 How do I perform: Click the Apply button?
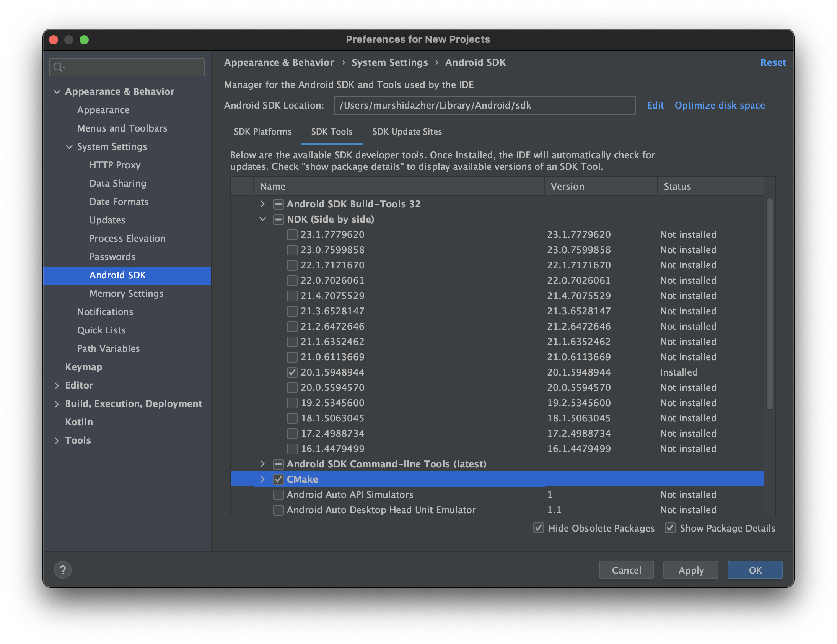click(690, 570)
